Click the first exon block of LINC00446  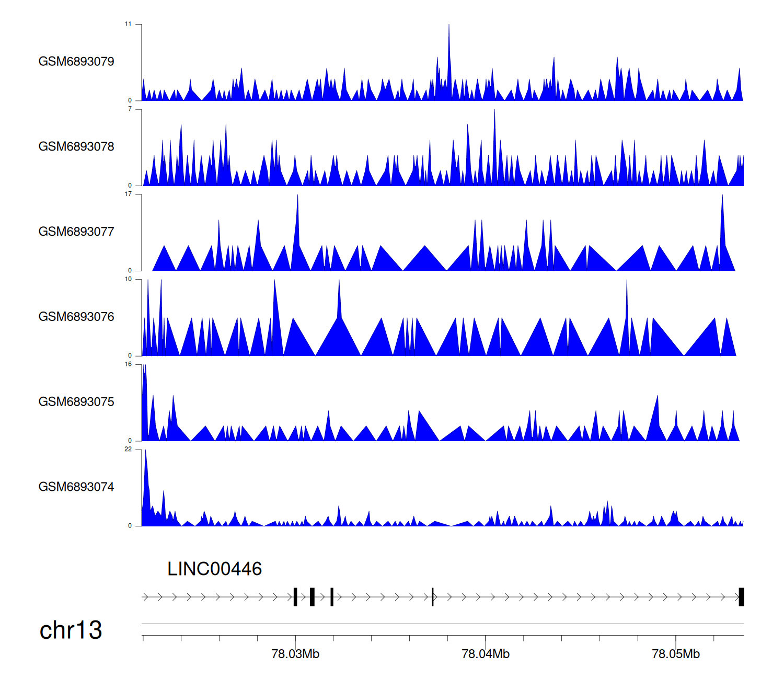(295, 597)
